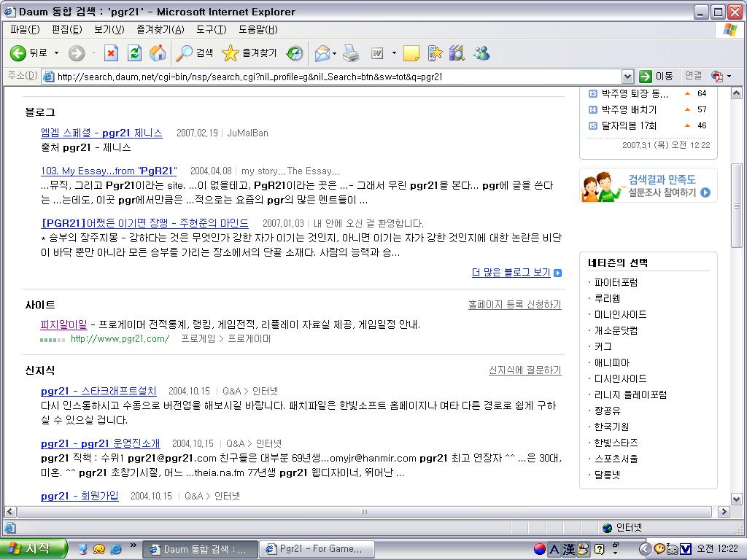
Task: Click the 홈페이지 등록 신청하기 link
Action: point(514,304)
